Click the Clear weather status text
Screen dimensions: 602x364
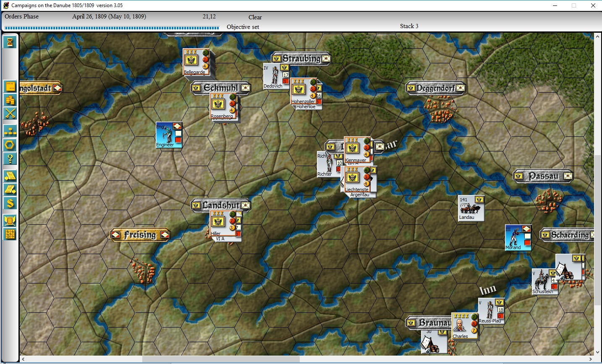click(x=255, y=17)
